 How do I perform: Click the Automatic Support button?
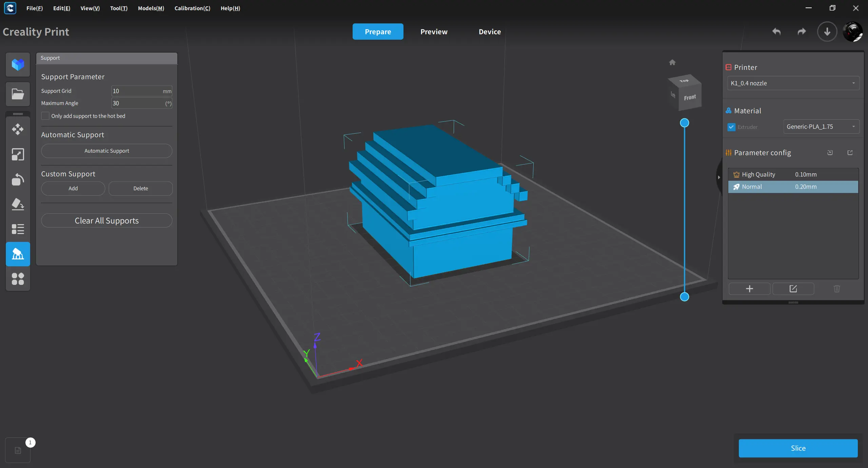106,151
